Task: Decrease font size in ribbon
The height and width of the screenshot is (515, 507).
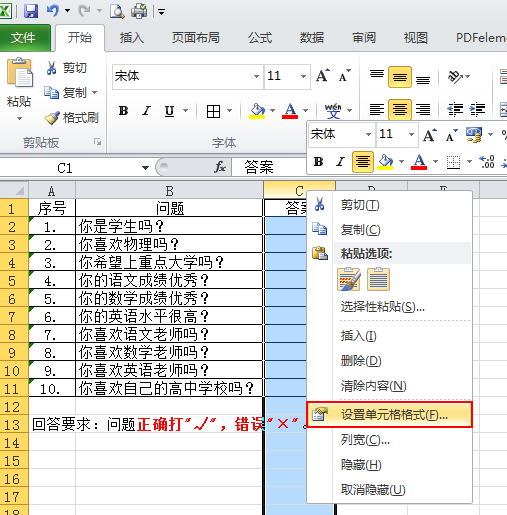Action: (344, 76)
